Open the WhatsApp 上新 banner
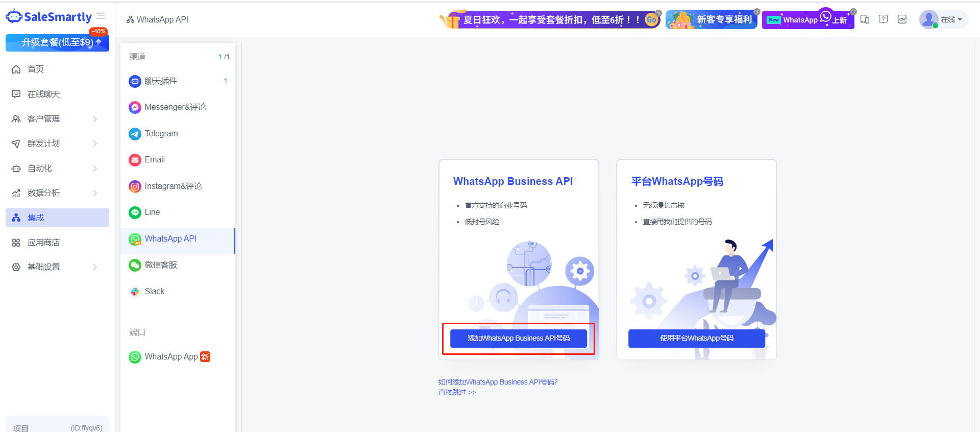 tap(807, 19)
